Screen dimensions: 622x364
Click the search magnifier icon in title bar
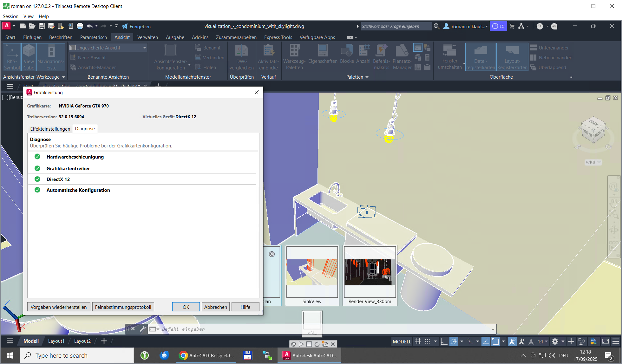click(x=436, y=26)
